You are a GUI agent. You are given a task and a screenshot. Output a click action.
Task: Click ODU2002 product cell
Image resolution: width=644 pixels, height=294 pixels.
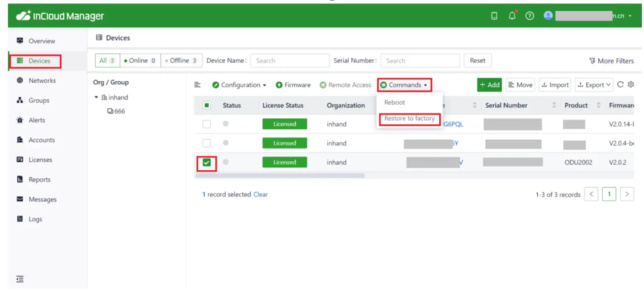[x=578, y=162]
